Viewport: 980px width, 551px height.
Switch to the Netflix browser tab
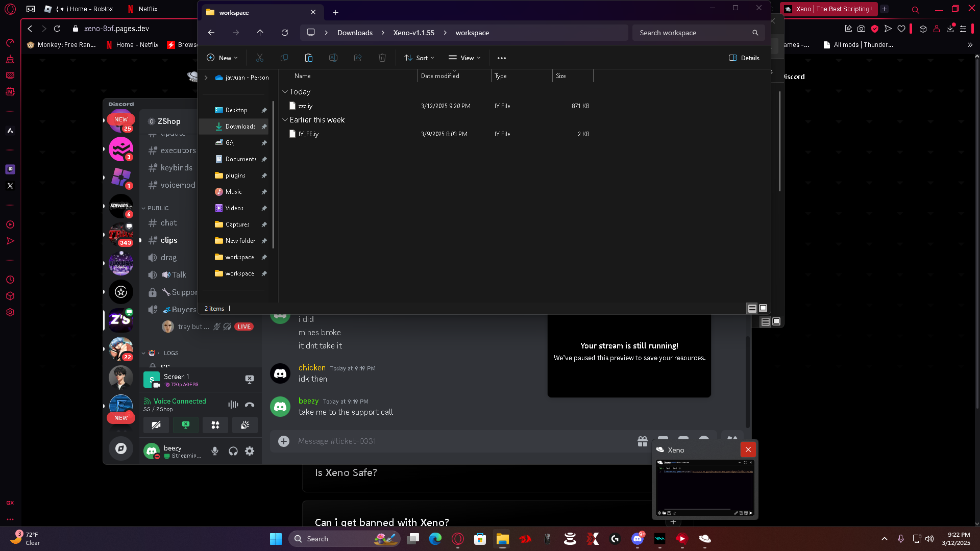[143, 9]
